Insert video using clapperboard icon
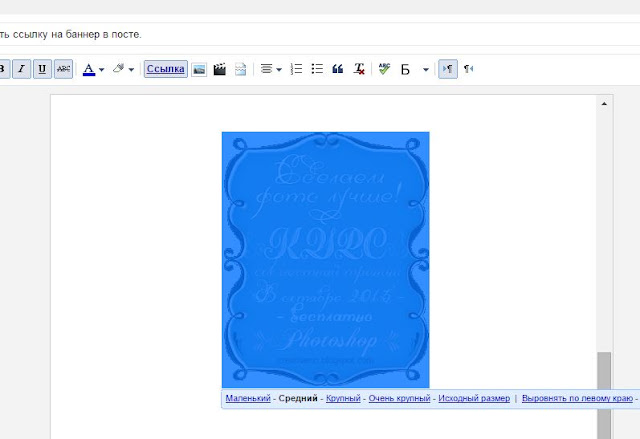The image size is (640, 439). pos(220,69)
